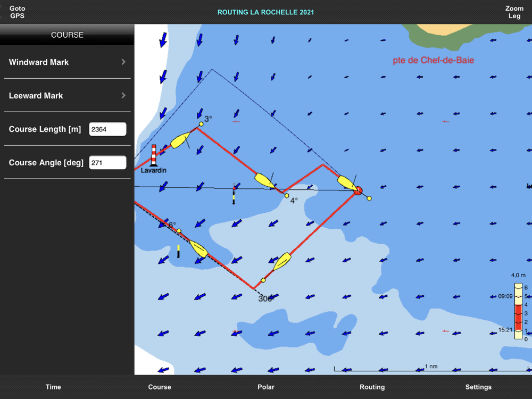Open the Windward Mark settings row
This screenshot has width=532, height=399.
pos(67,62)
